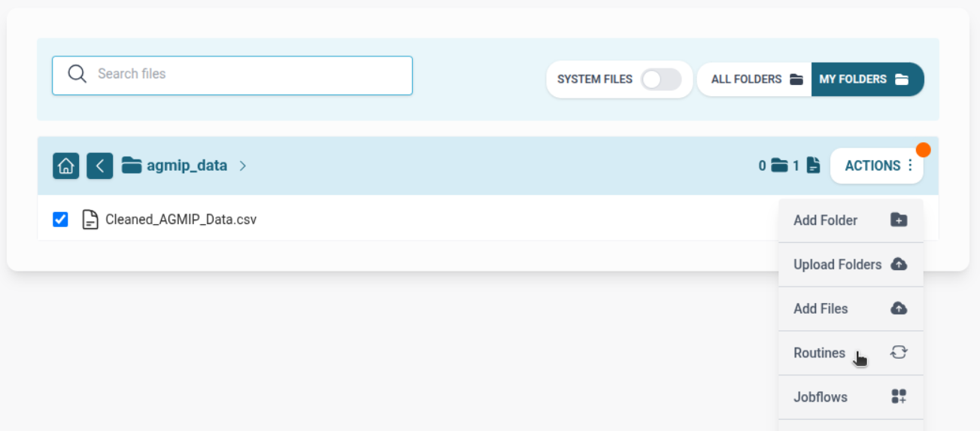Viewport: 980px width, 431px height.
Task: Click the folder count icon in header
Action: coord(779,165)
